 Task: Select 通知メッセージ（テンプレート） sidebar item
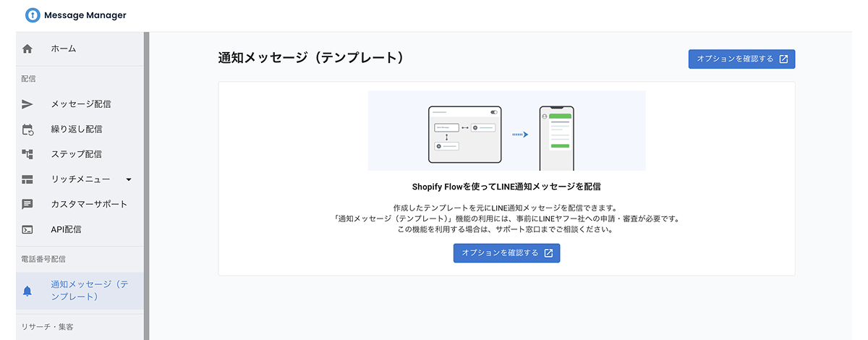[80, 291]
